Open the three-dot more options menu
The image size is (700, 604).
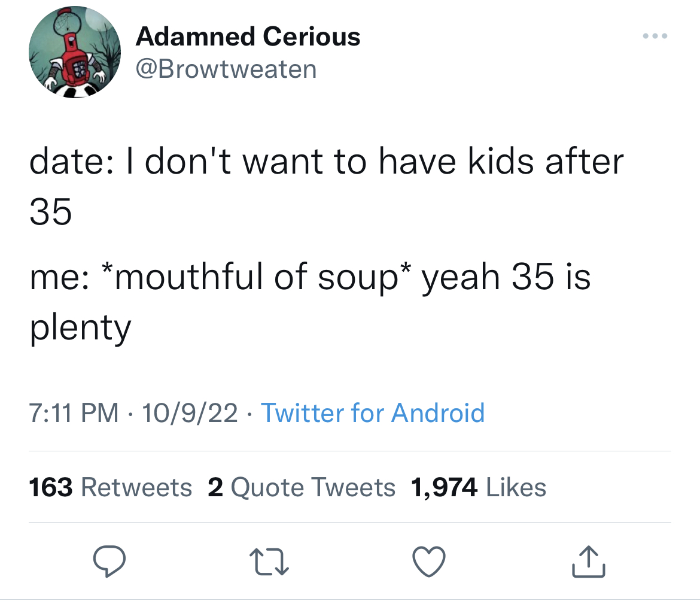point(655,36)
